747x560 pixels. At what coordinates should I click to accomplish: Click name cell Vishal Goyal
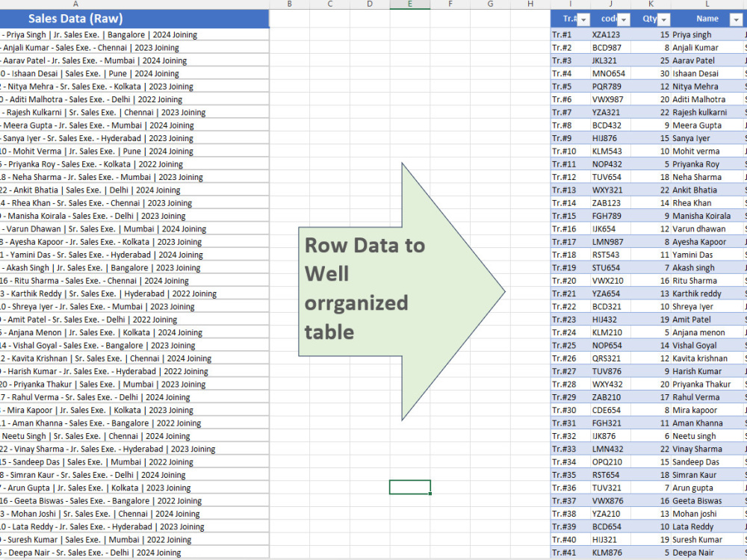tap(707, 345)
